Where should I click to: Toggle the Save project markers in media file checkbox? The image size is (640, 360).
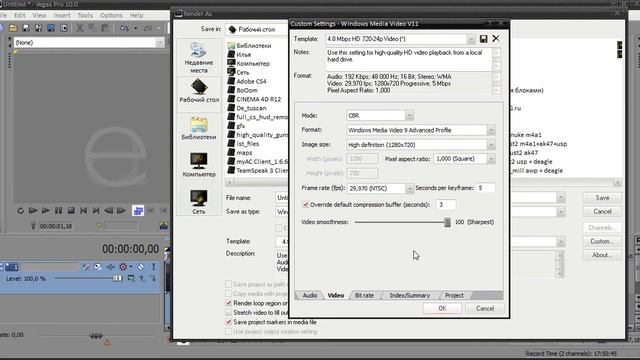[x=229, y=322]
